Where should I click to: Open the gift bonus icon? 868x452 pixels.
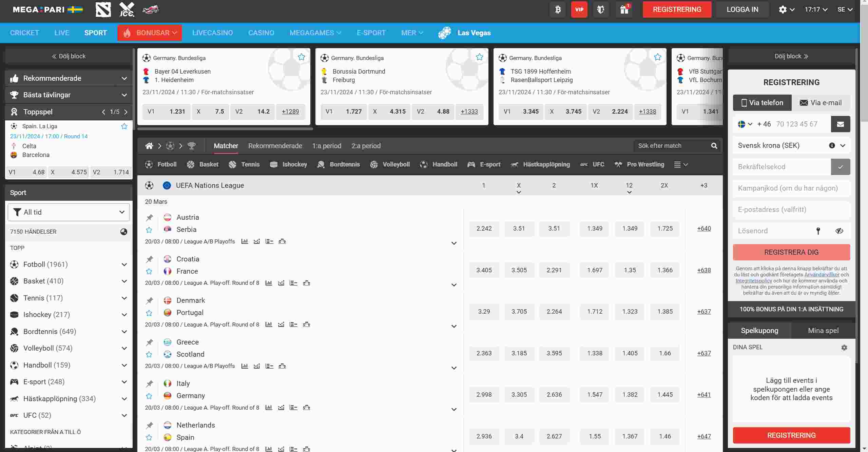click(624, 9)
